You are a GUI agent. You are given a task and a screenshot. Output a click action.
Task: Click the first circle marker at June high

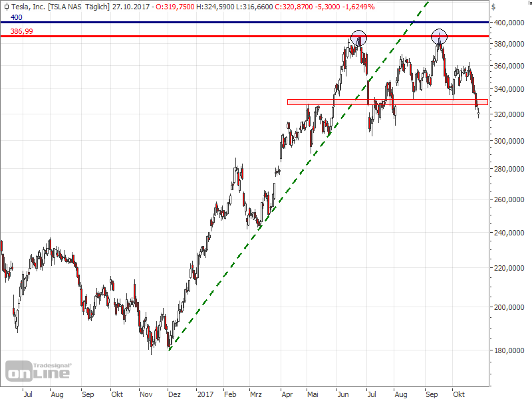coord(358,38)
